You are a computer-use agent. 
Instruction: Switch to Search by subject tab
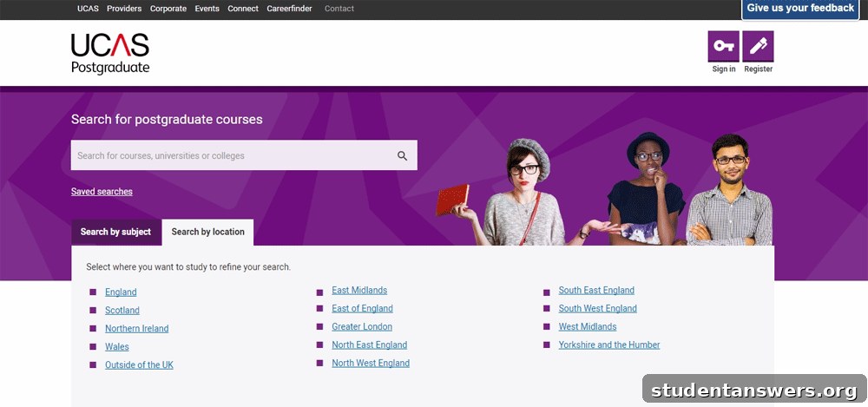pos(115,232)
